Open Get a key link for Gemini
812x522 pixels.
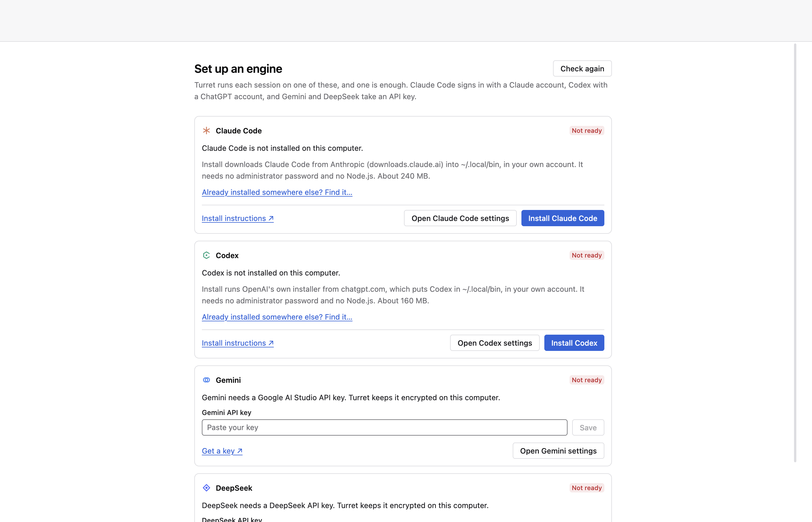[222, 451]
